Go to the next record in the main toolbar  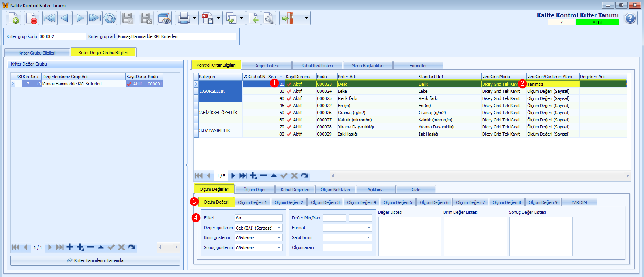80,18
